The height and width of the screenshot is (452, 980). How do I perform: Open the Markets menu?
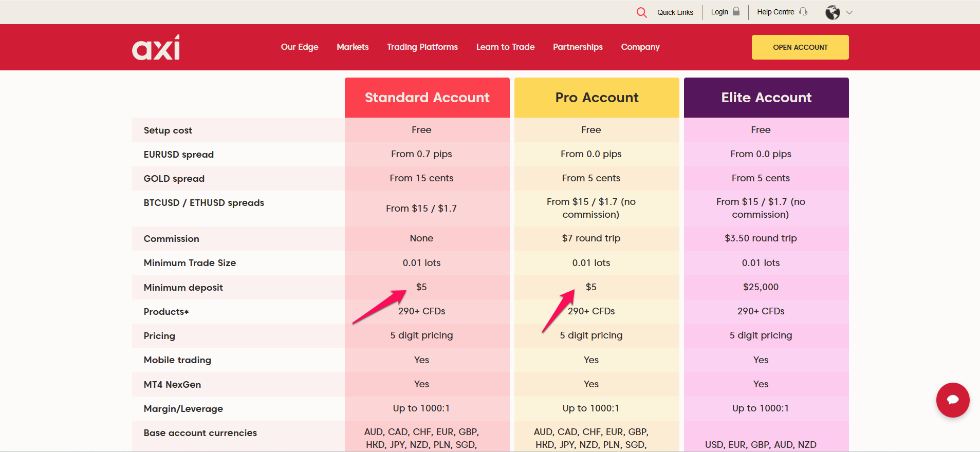click(x=353, y=47)
